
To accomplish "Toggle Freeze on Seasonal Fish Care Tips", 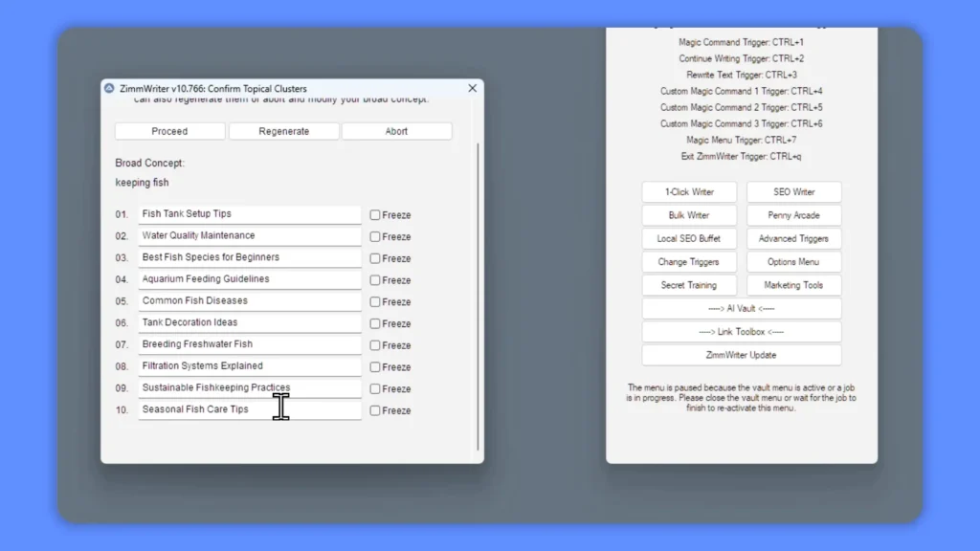I will click(373, 410).
